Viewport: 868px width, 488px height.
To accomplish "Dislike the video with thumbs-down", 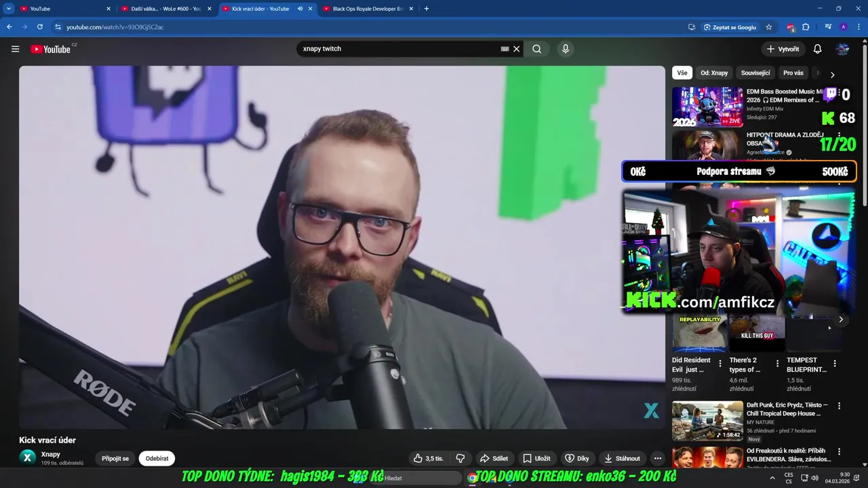I will 460,458.
